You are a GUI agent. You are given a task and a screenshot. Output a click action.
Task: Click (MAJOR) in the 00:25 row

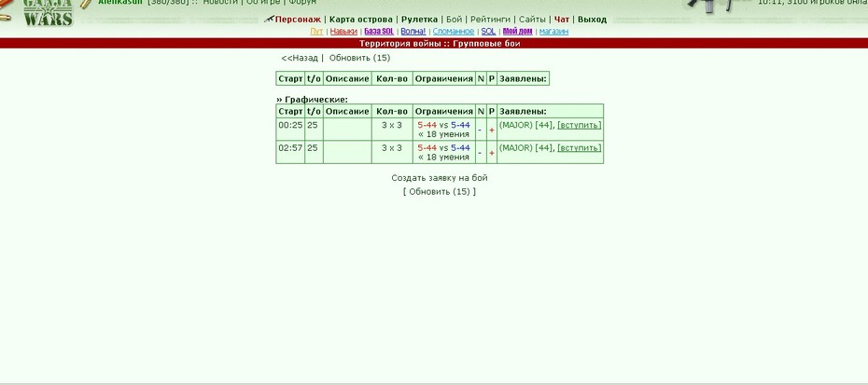(516, 125)
